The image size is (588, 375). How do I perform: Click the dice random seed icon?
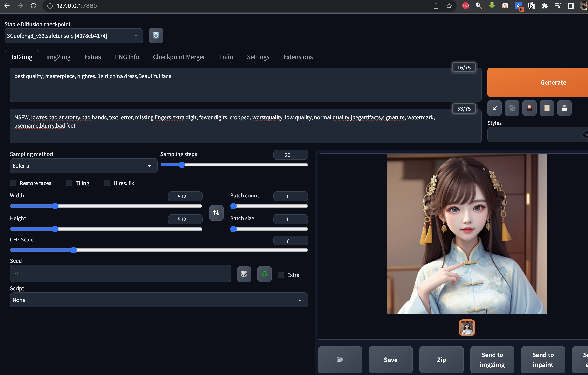pos(244,274)
